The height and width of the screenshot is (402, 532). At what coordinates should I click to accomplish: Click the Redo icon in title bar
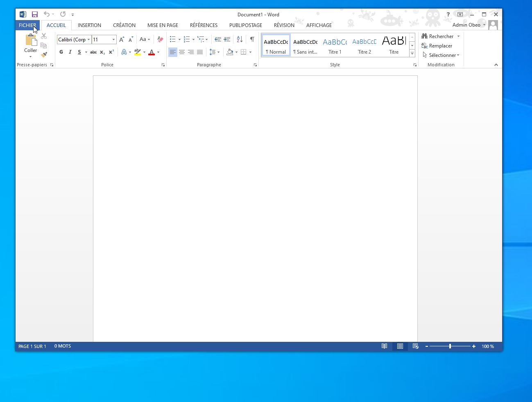[x=63, y=14]
